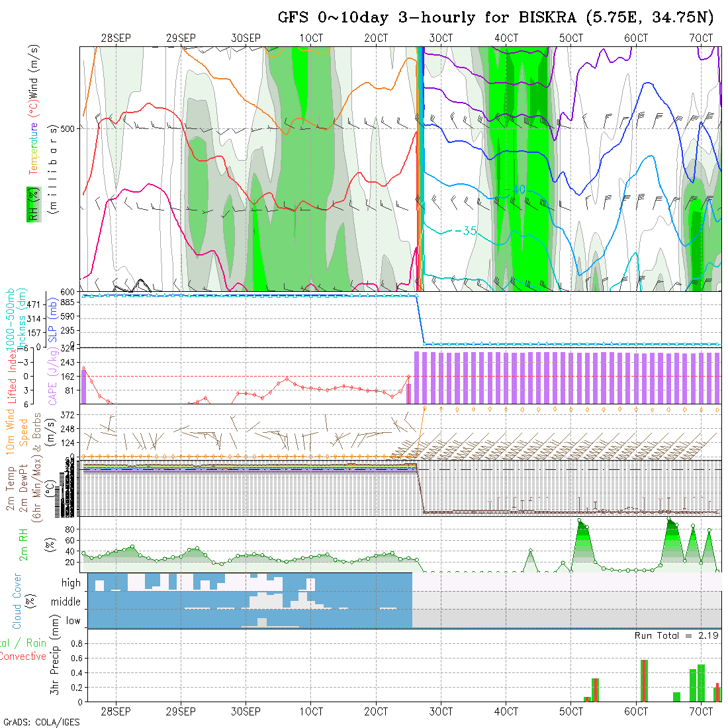Select the "high" cloud cover row label
The width and height of the screenshot is (728, 728).
[x=71, y=583]
